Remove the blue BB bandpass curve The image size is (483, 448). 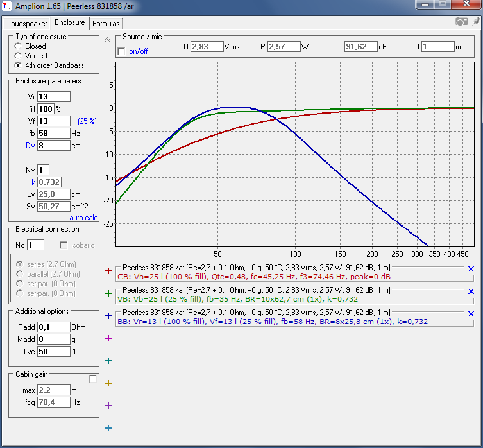point(471,314)
